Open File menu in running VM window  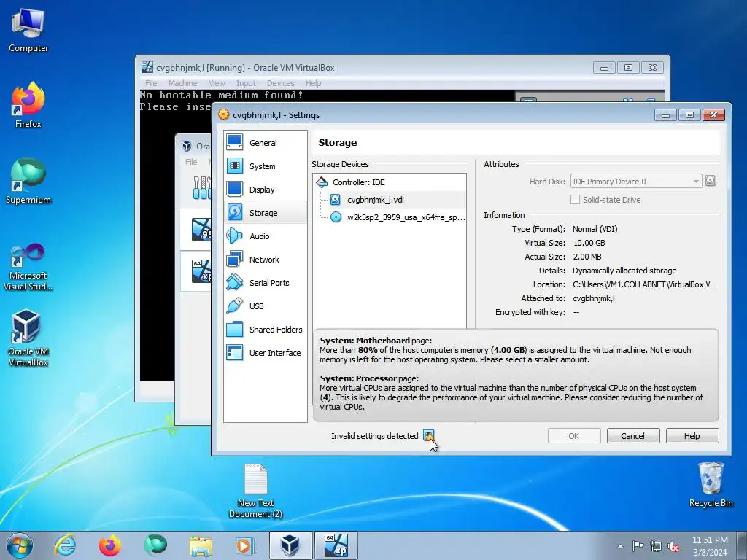[151, 83]
